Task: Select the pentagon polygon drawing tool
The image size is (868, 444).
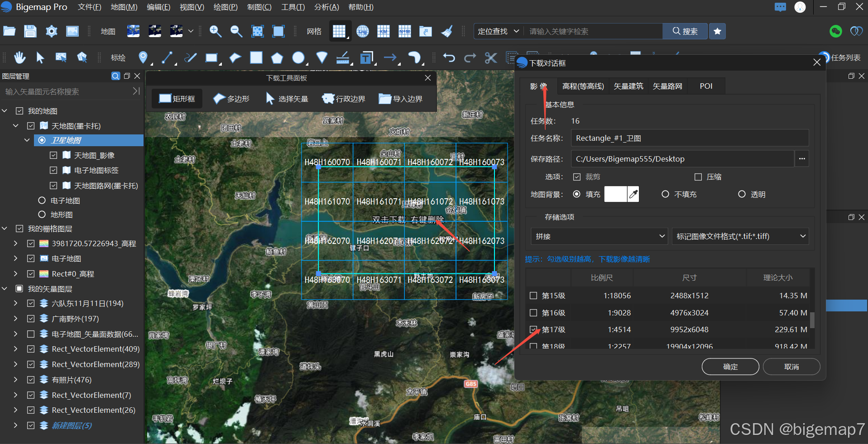Action: point(277,58)
